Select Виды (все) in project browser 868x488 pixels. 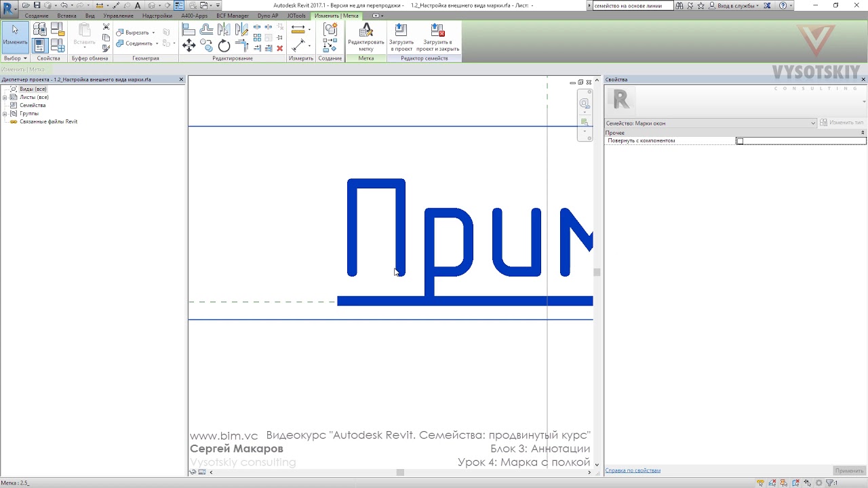pyautogui.click(x=33, y=89)
